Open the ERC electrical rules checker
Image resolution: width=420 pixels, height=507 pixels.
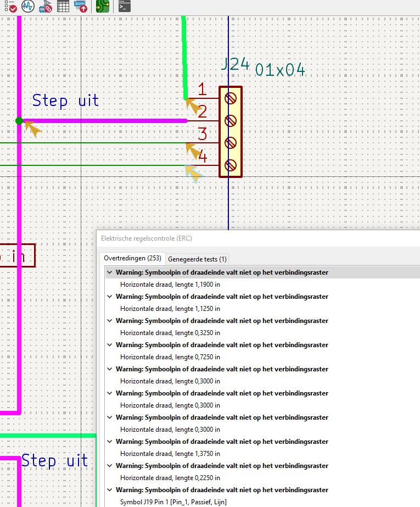(10, 6)
